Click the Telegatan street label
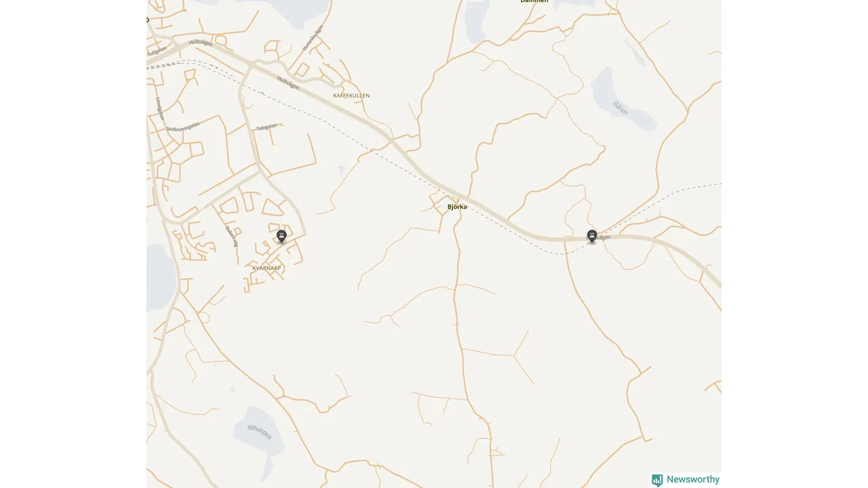The image size is (868, 488). tap(267, 127)
